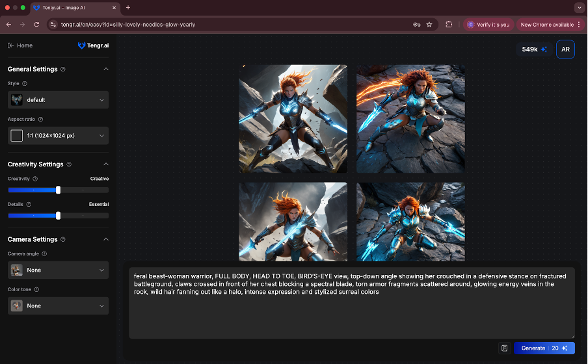588x364 pixels.
Task: Open the Camera angle None dropdown
Action: click(58, 270)
